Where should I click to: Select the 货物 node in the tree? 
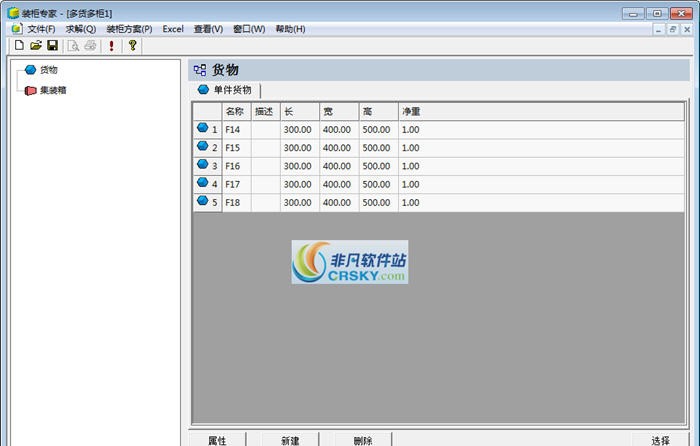48,70
